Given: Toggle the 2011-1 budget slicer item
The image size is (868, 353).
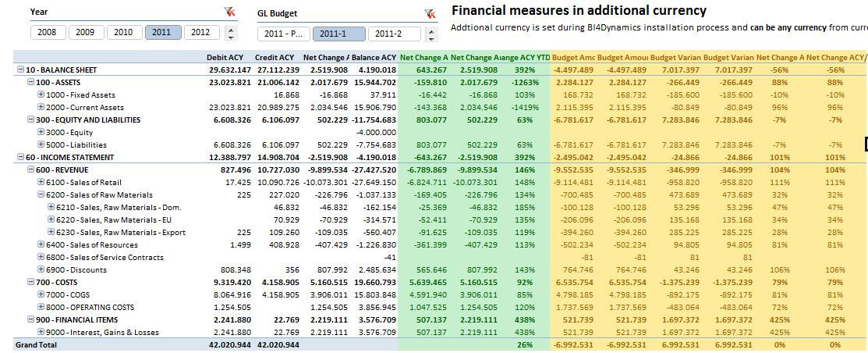Looking at the screenshot, I should 338,34.
